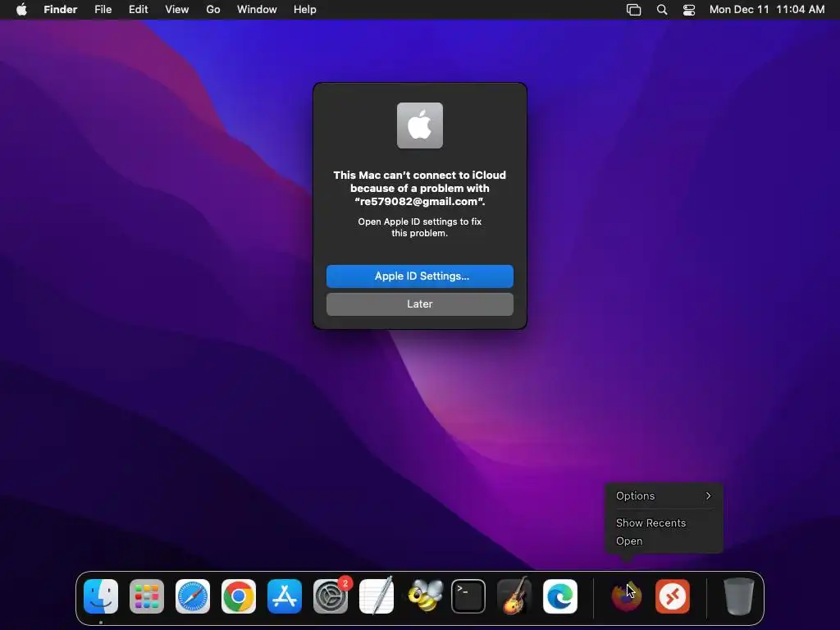Click the re579082@gmail.com text in dialog
This screenshot has width=840, height=630.
419,202
